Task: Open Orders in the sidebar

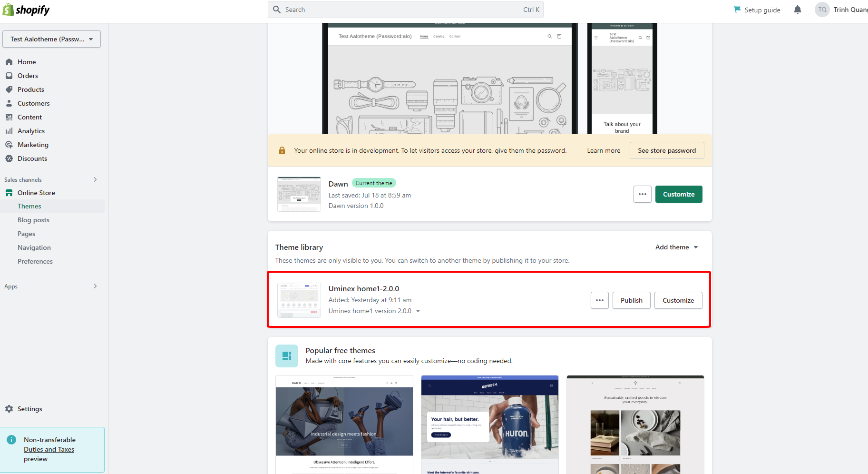Action: 28,76
